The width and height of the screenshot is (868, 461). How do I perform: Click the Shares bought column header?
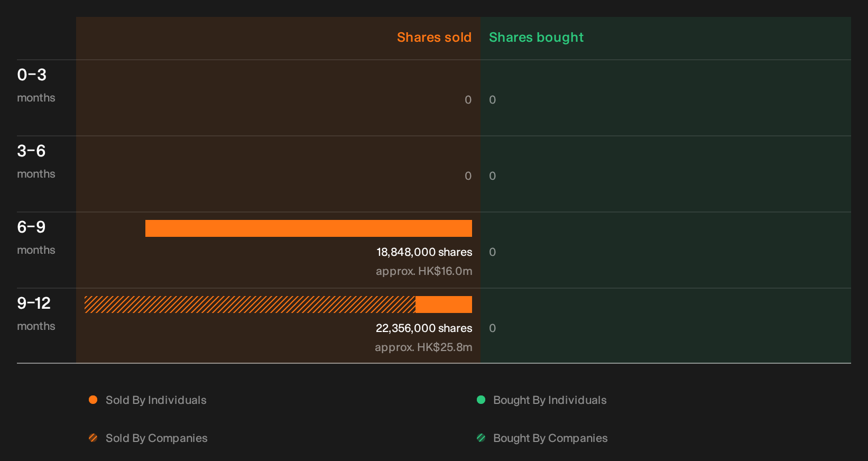coord(536,38)
